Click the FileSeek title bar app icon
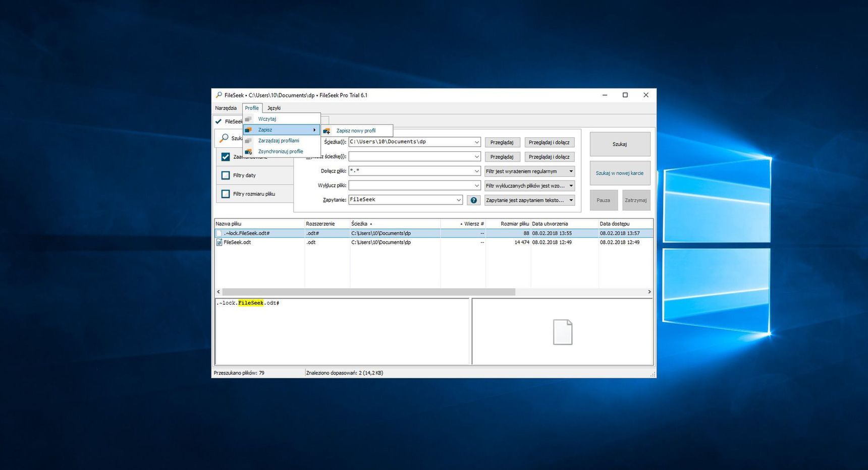The image size is (868, 470). click(219, 95)
